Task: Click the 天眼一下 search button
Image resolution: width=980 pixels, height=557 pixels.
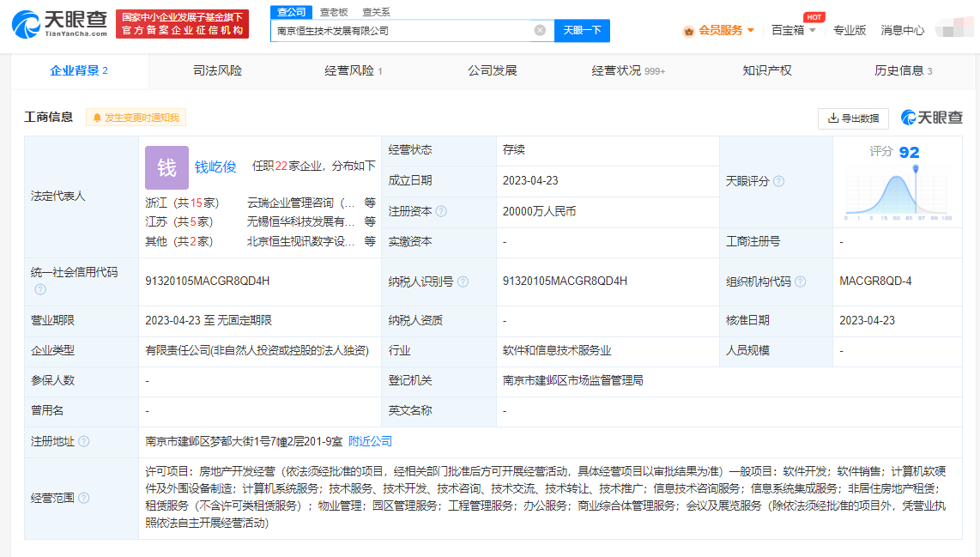Action: [x=582, y=30]
